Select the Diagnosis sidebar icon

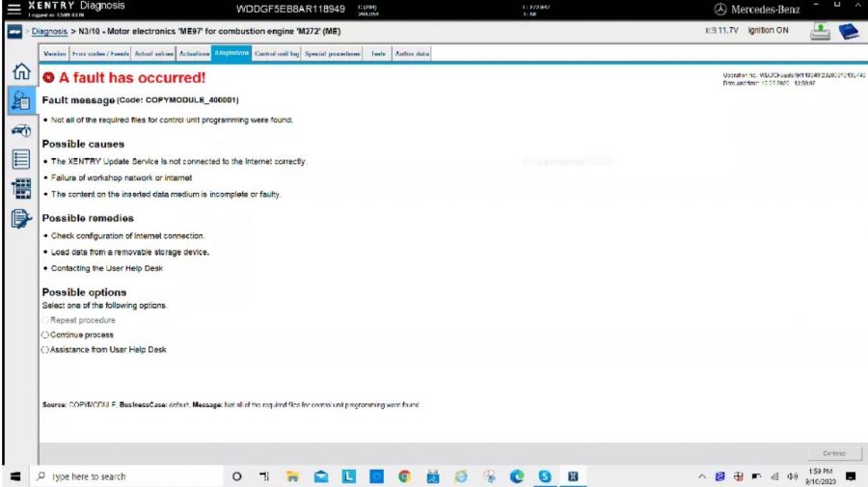pyautogui.click(x=19, y=101)
